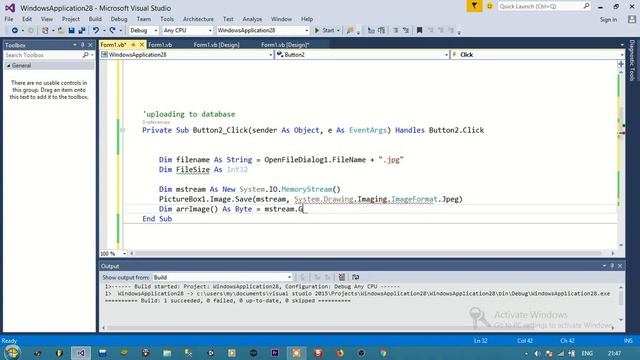The image size is (640, 360).
Task: Click the Search Toolbox field
Action: [x=49, y=55]
